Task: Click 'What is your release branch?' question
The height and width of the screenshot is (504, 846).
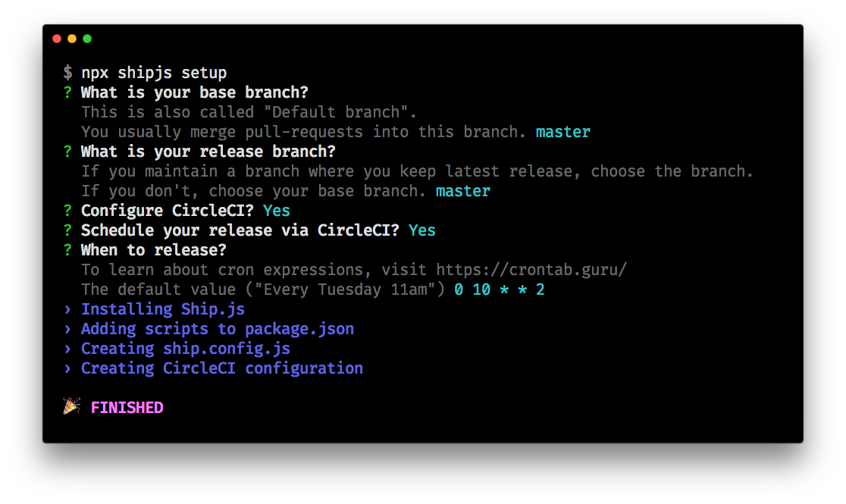Action: (x=208, y=152)
